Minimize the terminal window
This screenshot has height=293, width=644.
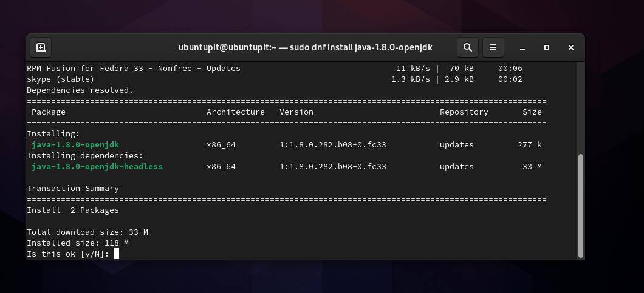click(x=522, y=47)
